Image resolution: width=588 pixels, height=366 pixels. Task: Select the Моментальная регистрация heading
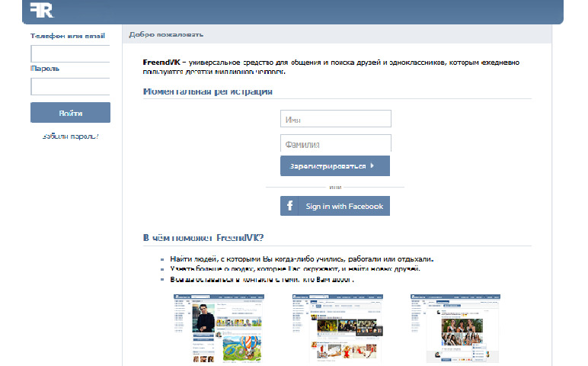pos(208,91)
